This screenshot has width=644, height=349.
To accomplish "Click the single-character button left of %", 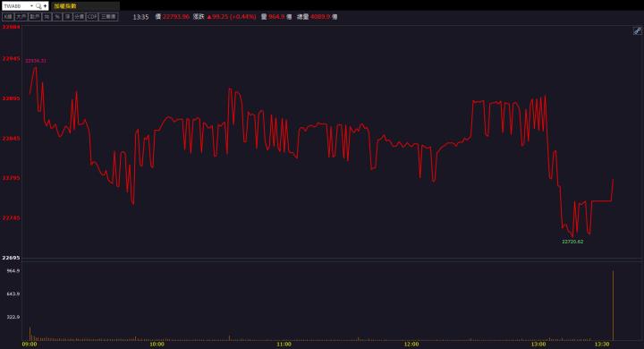I will point(47,17).
